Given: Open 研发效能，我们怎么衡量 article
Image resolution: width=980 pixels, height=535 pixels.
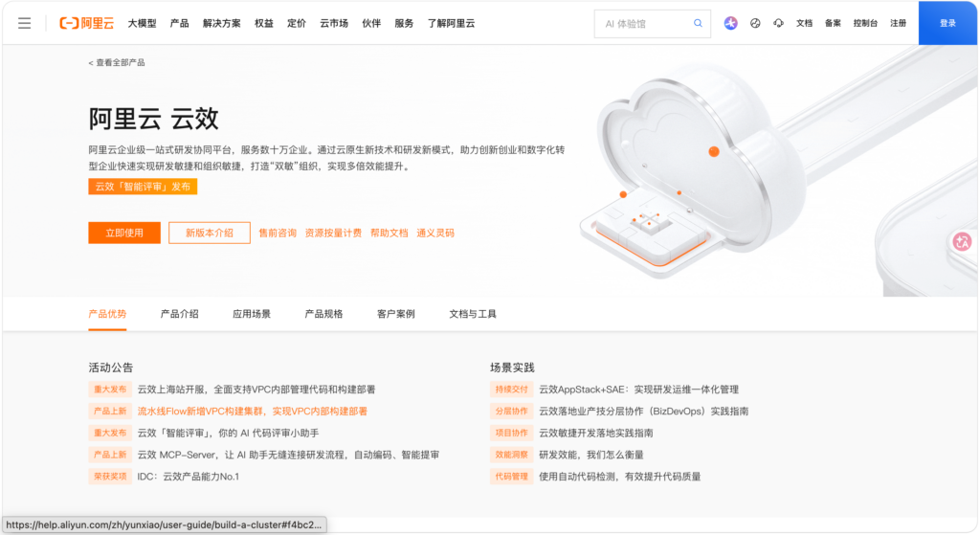Looking at the screenshot, I should 591,455.
